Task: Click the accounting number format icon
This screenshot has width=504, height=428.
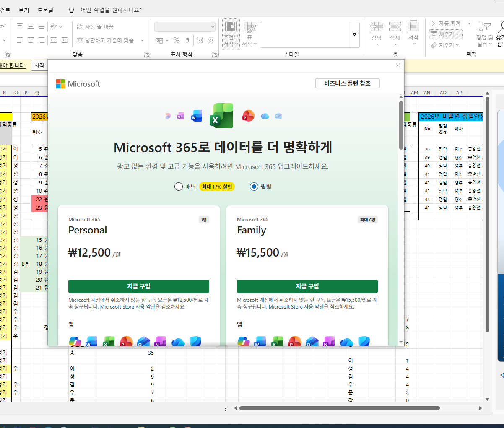Action: pos(159,40)
